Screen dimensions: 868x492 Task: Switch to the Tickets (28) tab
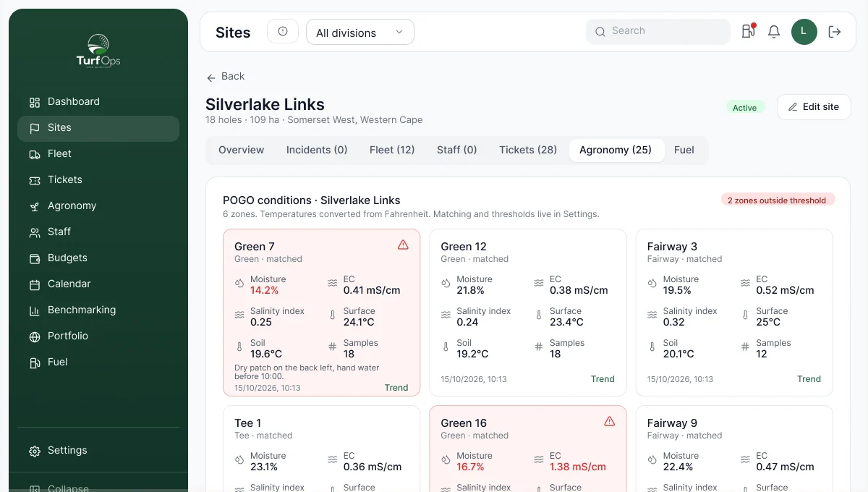pos(528,150)
